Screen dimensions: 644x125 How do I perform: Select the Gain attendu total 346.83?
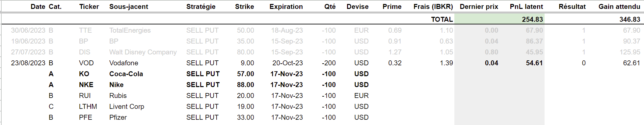click(x=630, y=19)
